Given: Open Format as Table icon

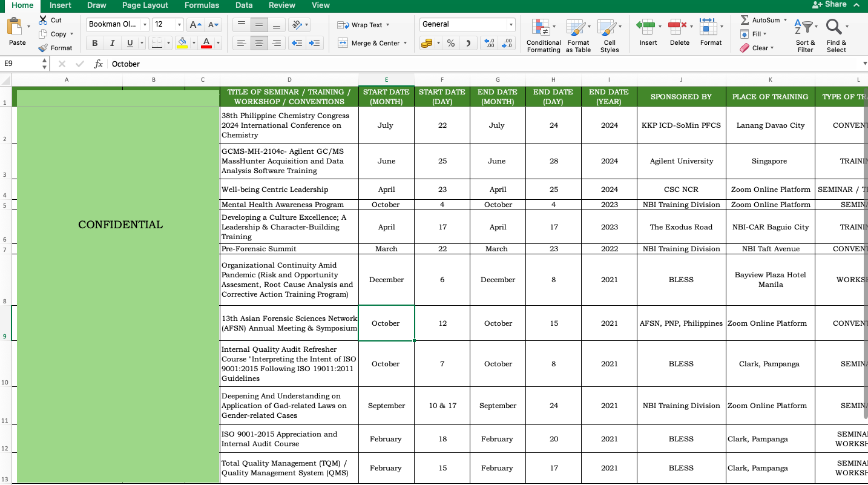Looking at the screenshot, I should point(577,28).
